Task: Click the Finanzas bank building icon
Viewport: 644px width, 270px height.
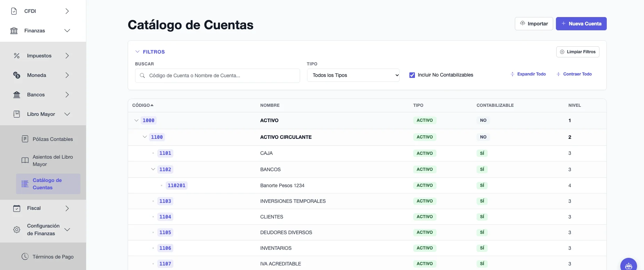Action: pos(14,31)
